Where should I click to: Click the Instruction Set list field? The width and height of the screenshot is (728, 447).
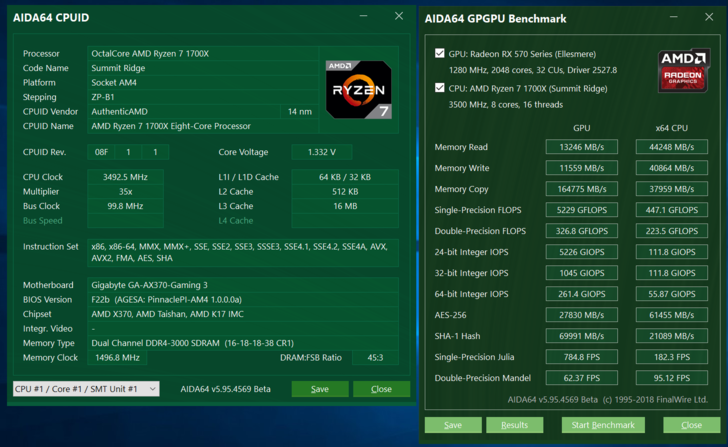pyautogui.click(x=243, y=253)
